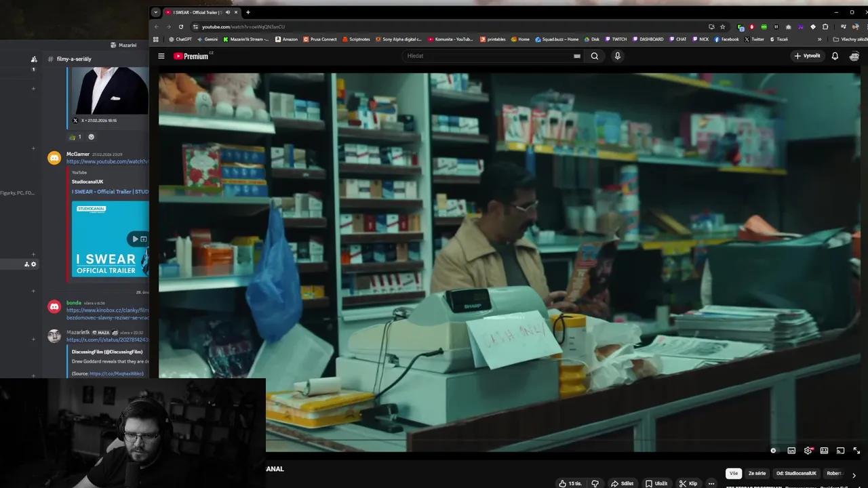Viewport: 868px width, 488px height.
Task: Click the Sdílet share button
Action: pos(622,483)
